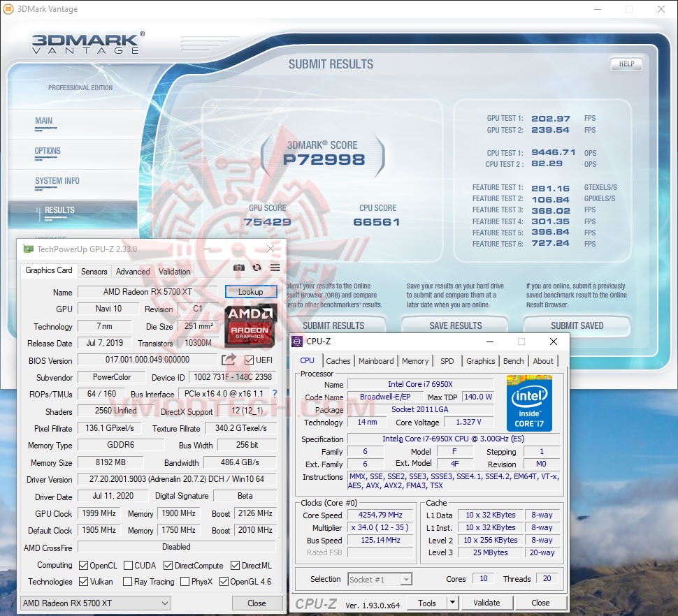Click the GPU Score value 75429
The width and height of the screenshot is (678, 616).
pos(267,222)
